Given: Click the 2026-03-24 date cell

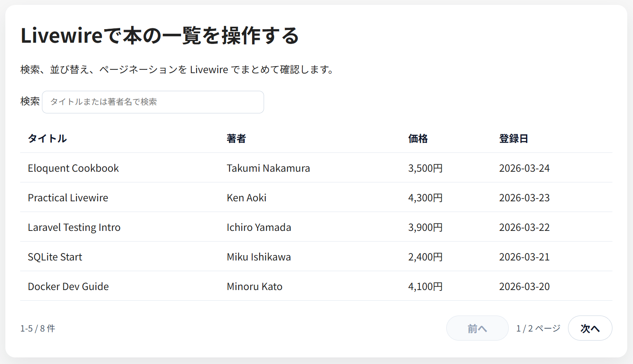Looking at the screenshot, I should (x=524, y=168).
